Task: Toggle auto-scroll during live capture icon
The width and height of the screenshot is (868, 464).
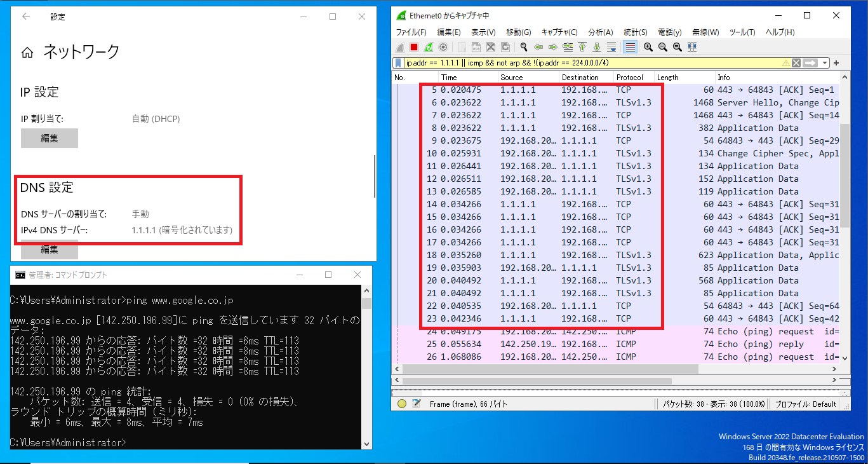Action: click(611, 47)
